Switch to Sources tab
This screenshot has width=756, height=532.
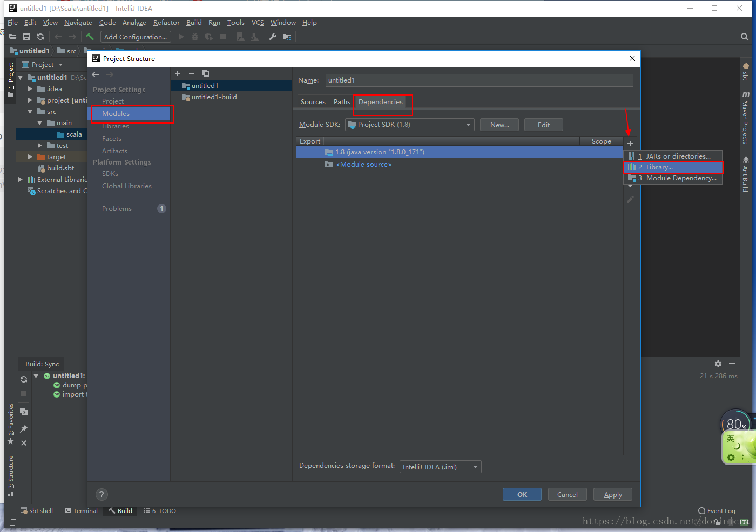pos(313,102)
